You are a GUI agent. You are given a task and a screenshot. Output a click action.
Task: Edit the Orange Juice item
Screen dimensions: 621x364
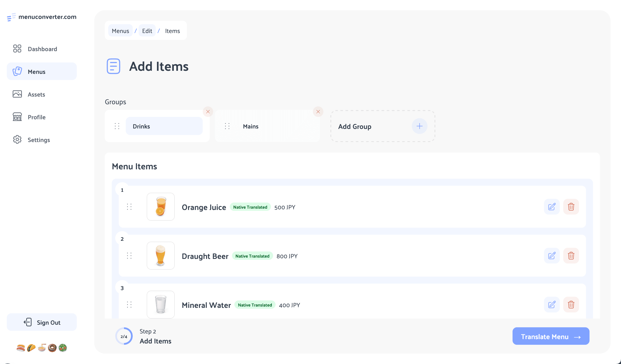click(552, 207)
